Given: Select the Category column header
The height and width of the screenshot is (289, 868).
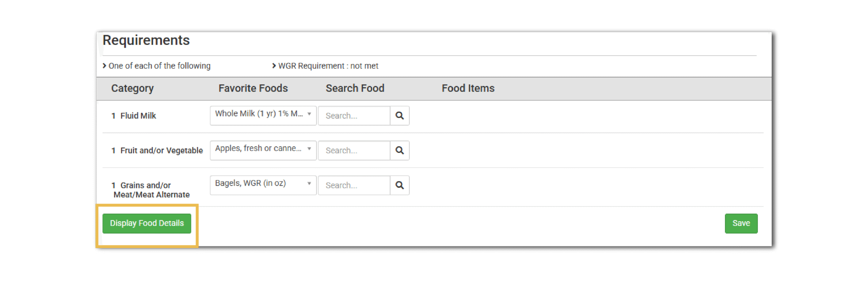Looking at the screenshot, I should point(132,88).
